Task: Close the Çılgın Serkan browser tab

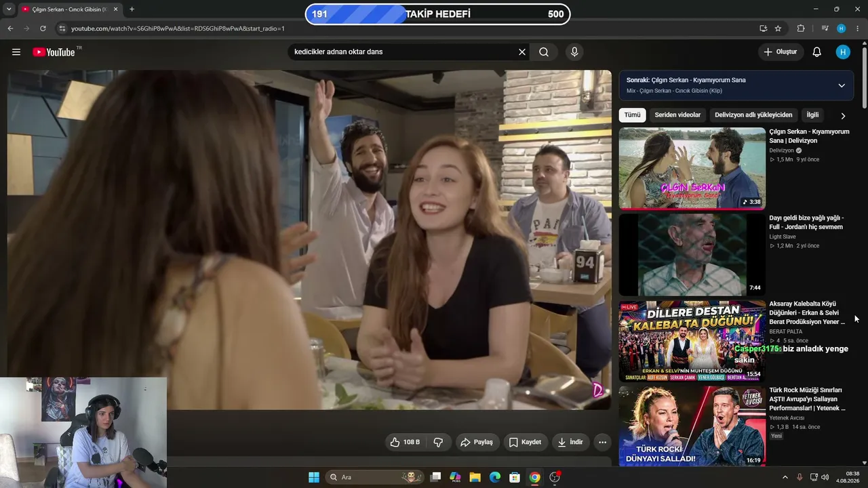Action: [x=115, y=9]
